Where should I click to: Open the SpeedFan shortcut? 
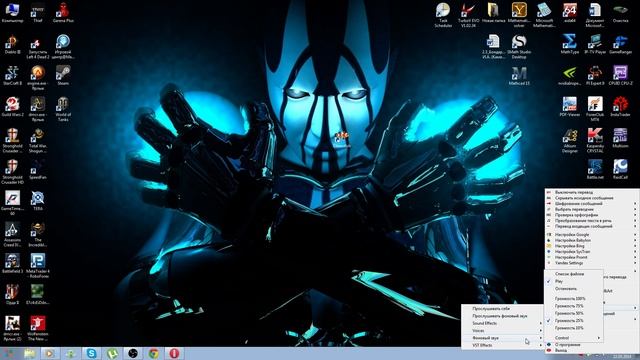point(38,169)
